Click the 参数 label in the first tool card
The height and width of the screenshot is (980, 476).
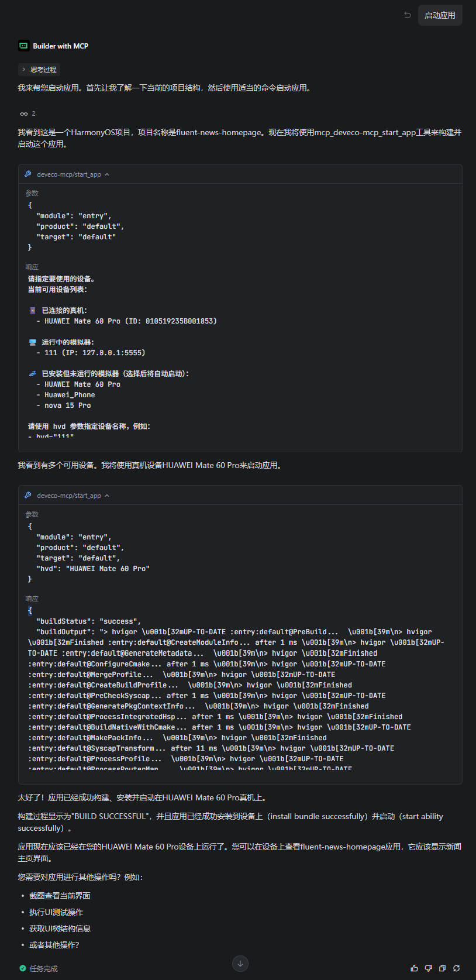[x=32, y=193]
